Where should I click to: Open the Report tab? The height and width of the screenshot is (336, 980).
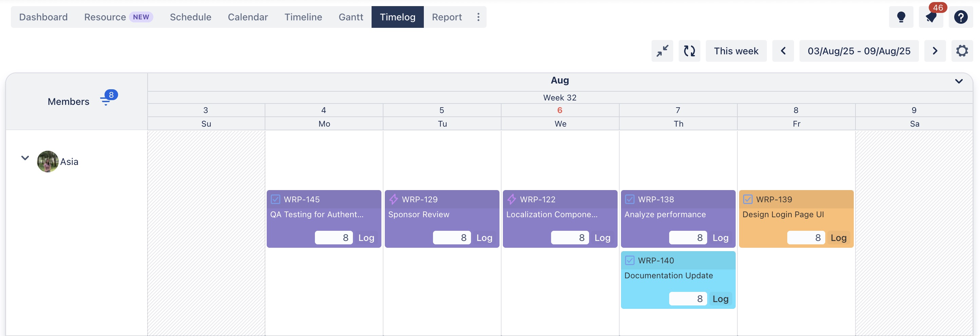(446, 17)
